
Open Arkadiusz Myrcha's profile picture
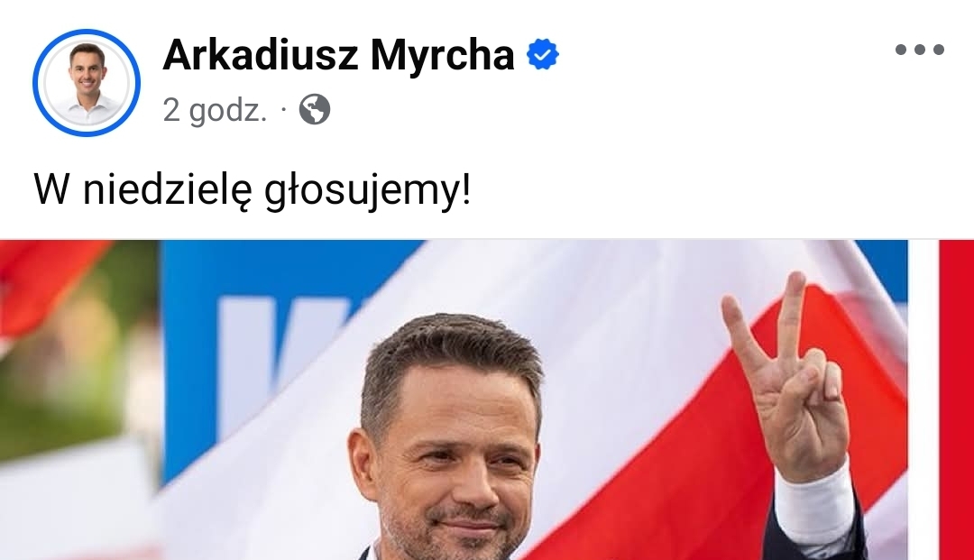pos(87,83)
